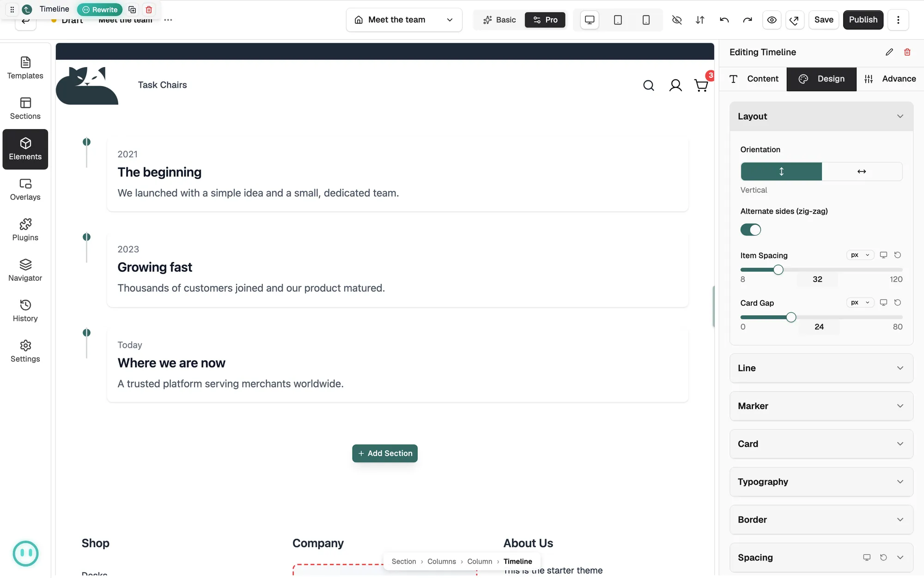Click the Item Spacing slider handle
Viewport: 924px width, 578px height.
coord(778,270)
